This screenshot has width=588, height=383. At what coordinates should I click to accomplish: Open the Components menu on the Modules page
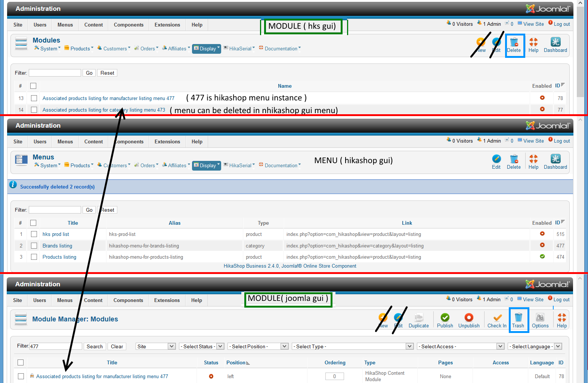[129, 25]
